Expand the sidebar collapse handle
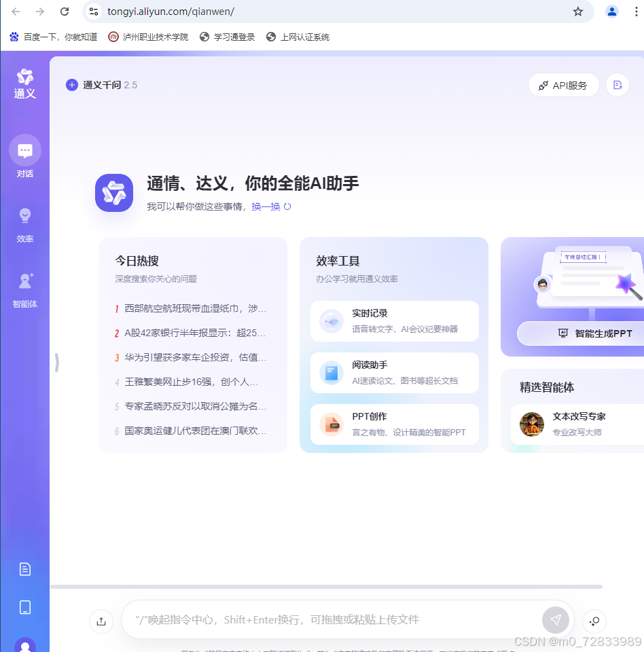The width and height of the screenshot is (644, 652). coord(57,362)
